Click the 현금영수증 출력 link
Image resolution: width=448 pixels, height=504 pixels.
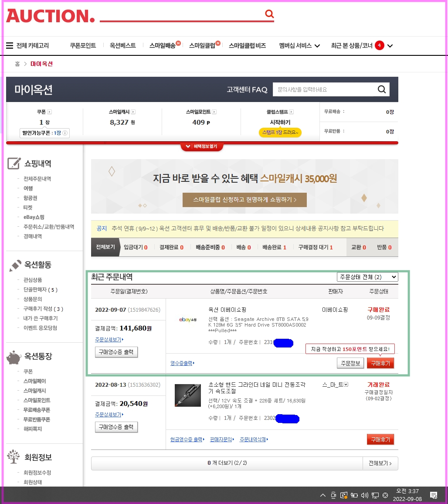(187, 439)
